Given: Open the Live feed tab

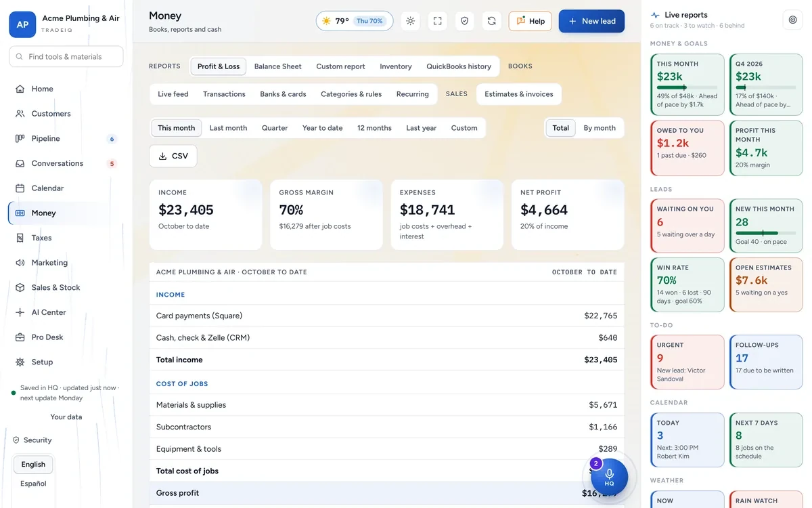Looking at the screenshot, I should pos(173,94).
